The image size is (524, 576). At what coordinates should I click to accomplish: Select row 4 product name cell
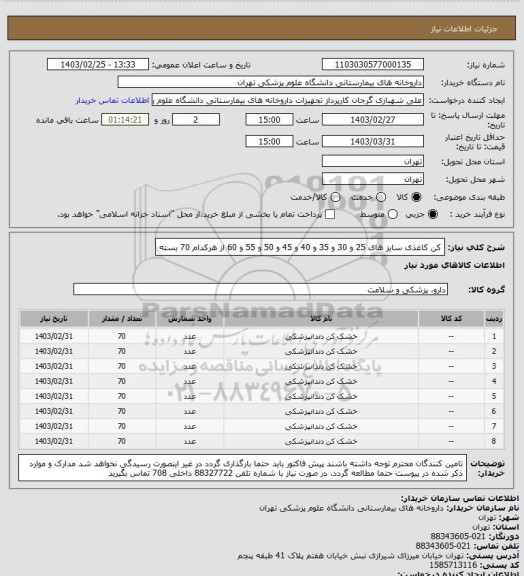point(321,381)
